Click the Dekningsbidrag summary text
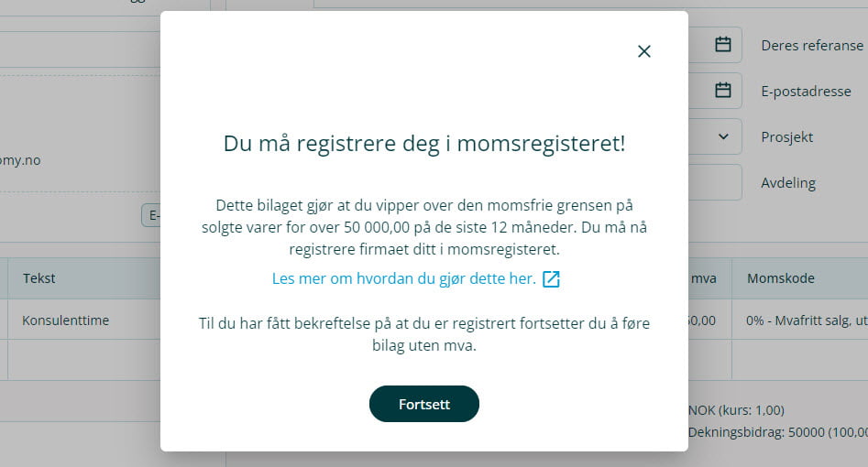Viewport: 868px width, 467px height. [x=777, y=432]
